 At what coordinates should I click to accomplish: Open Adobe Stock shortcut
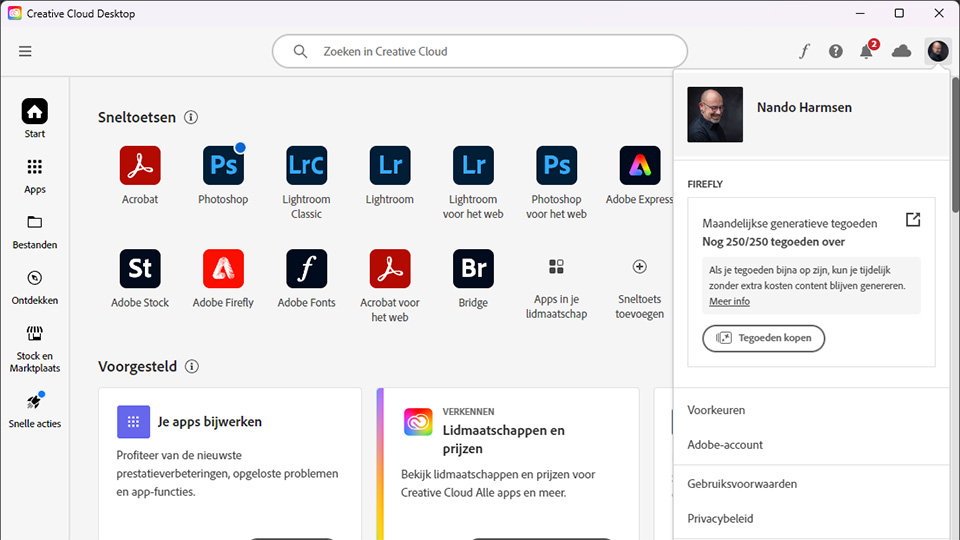pyautogui.click(x=140, y=279)
